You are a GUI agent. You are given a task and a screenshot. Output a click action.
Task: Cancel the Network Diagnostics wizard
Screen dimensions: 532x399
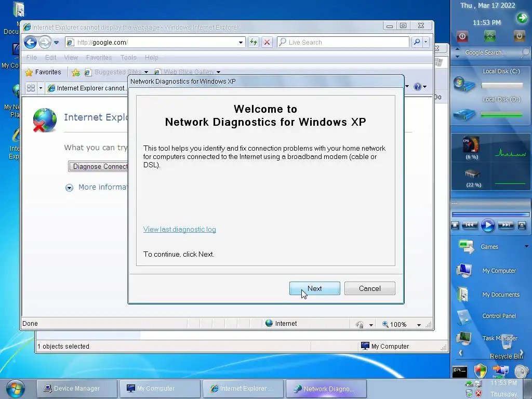coord(369,288)
